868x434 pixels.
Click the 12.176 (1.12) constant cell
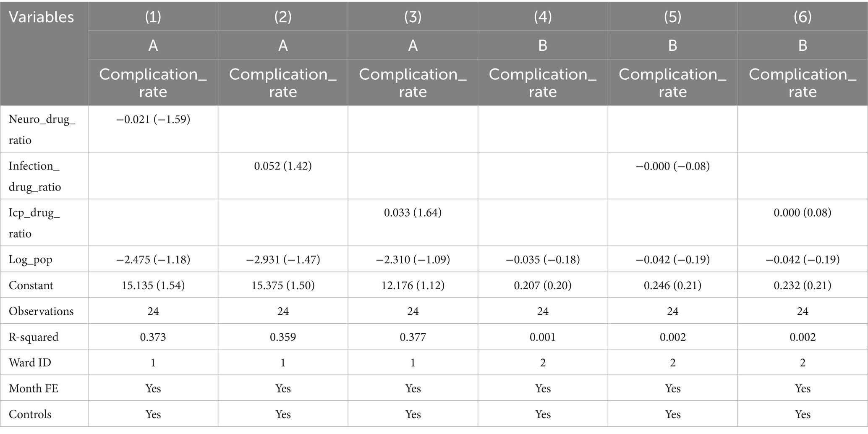point(413,285)
